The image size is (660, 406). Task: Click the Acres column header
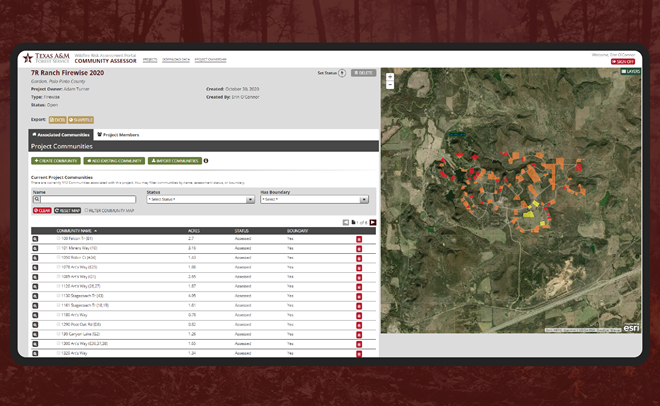coord(194,231)
